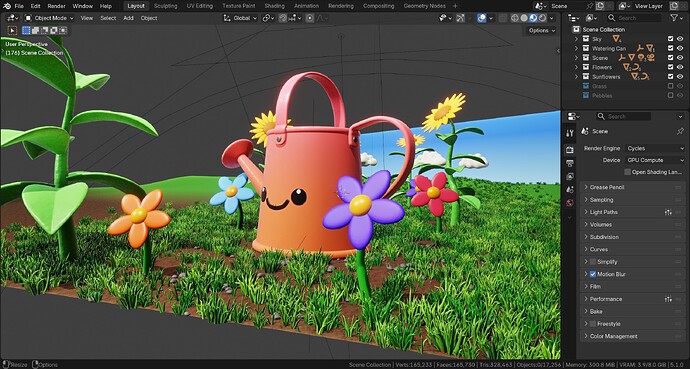
Task: Disable the Motion Blur checkbox
Action: click(x=593, y=274)
